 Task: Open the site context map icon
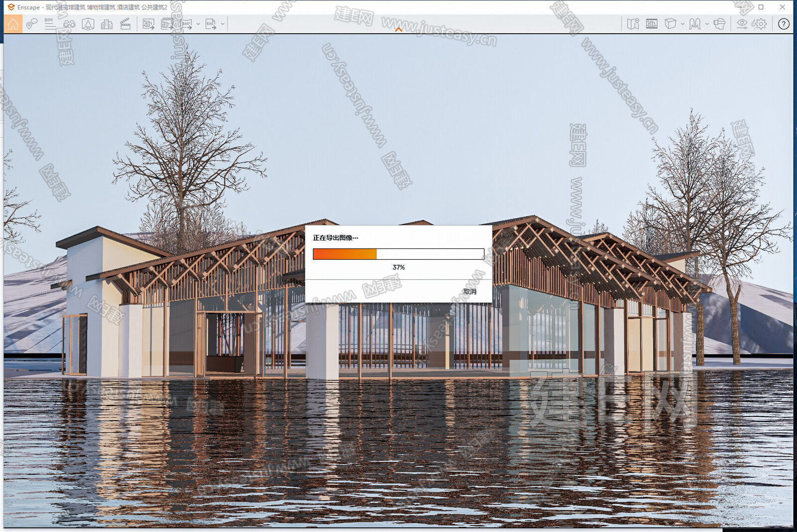point(633,24)
